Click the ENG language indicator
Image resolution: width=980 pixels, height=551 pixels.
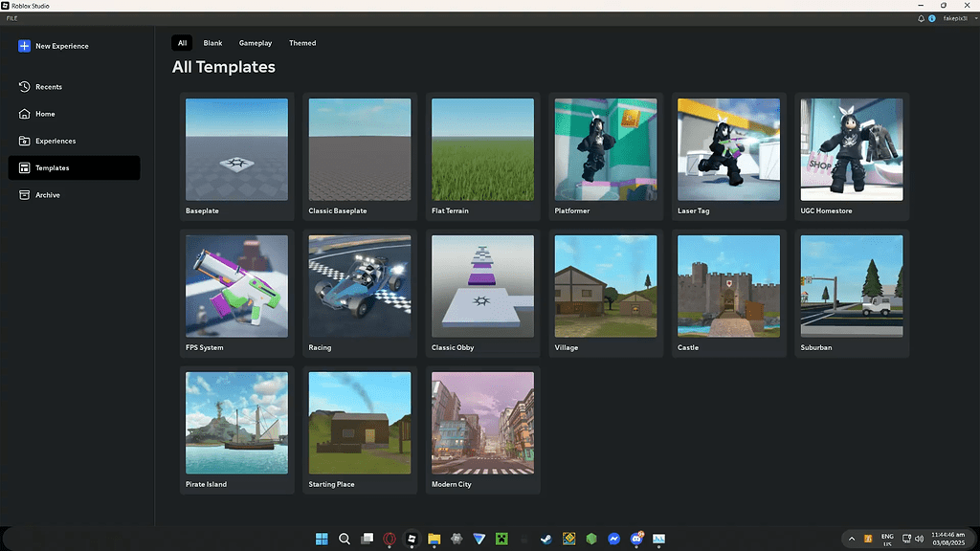pos(887,540)
